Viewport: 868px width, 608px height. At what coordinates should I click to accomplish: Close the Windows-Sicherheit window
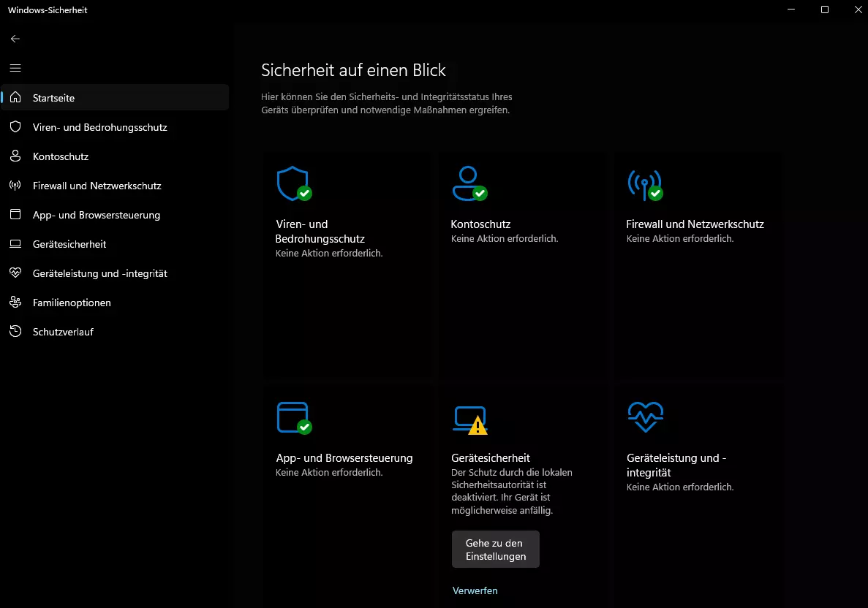[858, 9]
